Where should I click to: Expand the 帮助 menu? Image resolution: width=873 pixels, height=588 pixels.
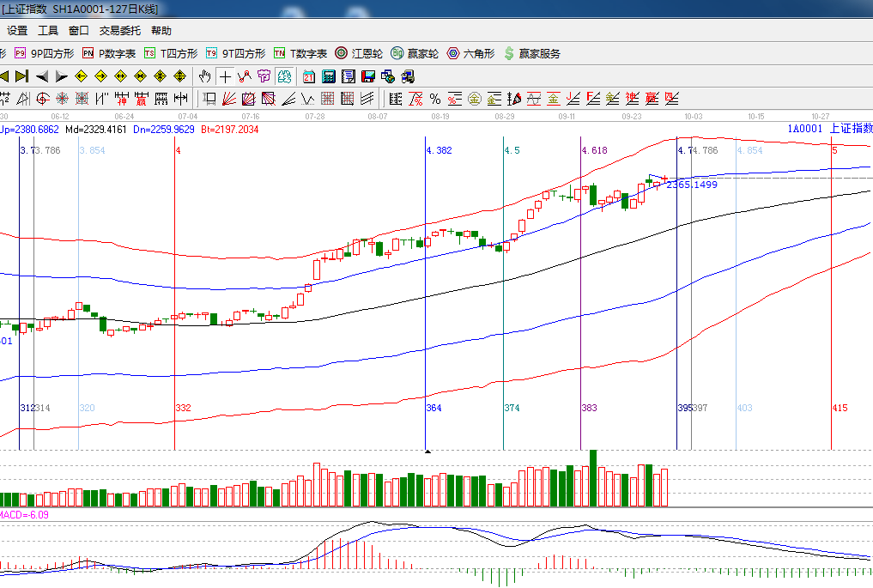click(161, 30)
